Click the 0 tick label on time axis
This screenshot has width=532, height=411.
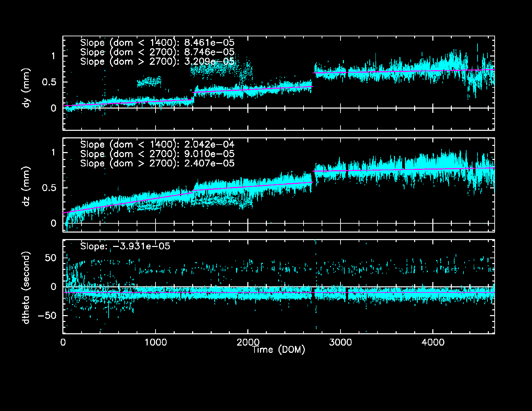[63, 342]
